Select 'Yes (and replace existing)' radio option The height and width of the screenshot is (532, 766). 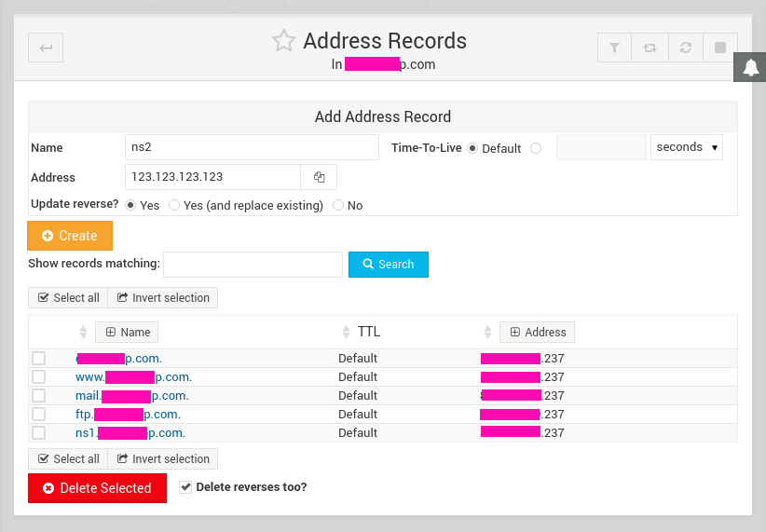(174, 205)
